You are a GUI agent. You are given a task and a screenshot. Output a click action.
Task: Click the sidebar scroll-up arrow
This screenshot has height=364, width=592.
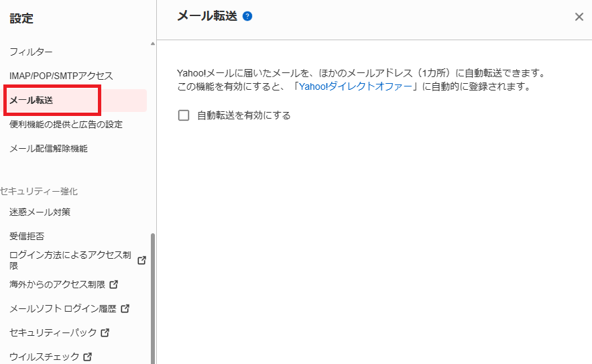pos(152,44)
